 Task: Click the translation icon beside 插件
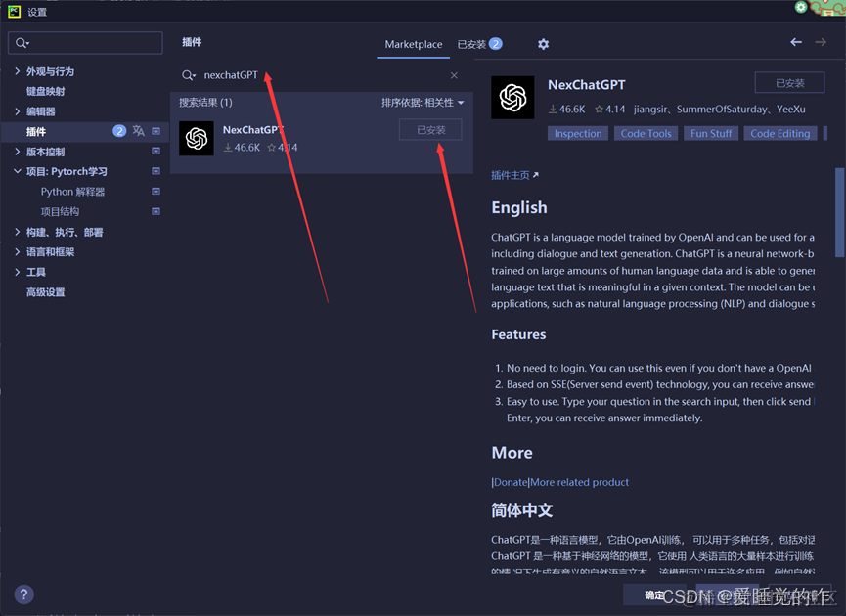tap(139, 131)
